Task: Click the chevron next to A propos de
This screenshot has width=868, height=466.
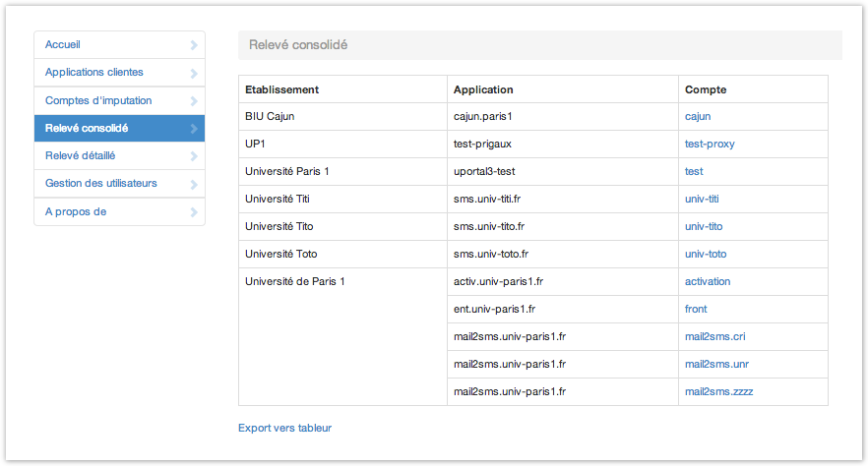Action: [194, 212]
